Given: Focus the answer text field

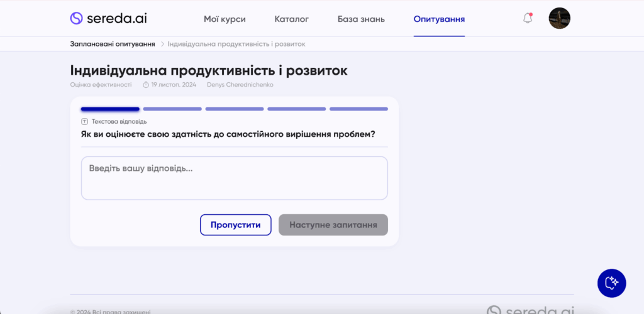Looking at the screenshot, I should tap(234, 178).
